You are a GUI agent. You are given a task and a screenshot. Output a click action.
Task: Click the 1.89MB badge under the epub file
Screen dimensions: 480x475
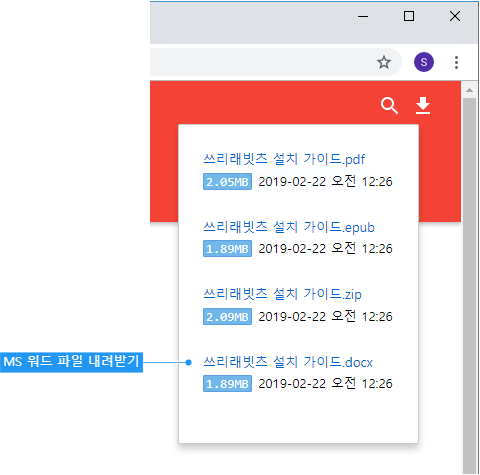coord(227,249)
